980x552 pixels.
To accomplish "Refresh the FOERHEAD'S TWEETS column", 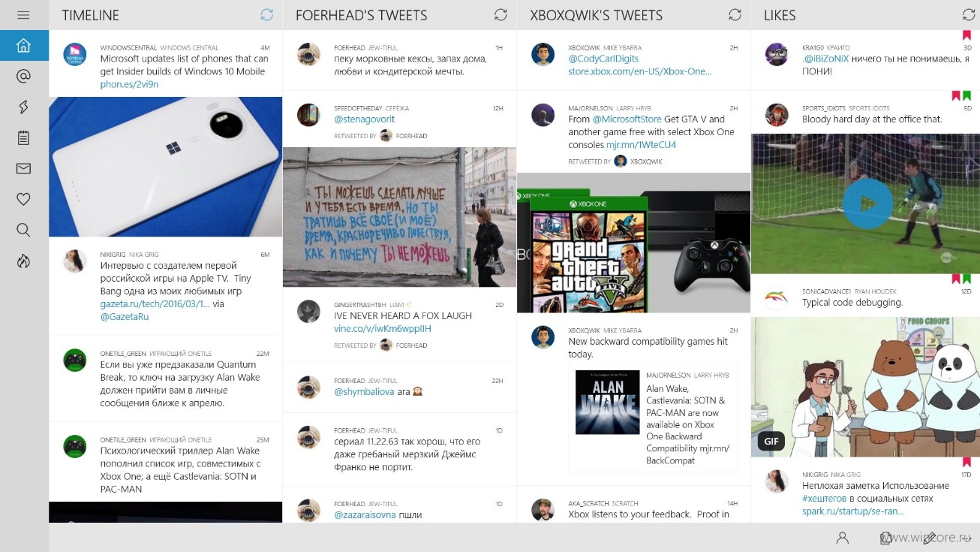I will click(501, 15).
